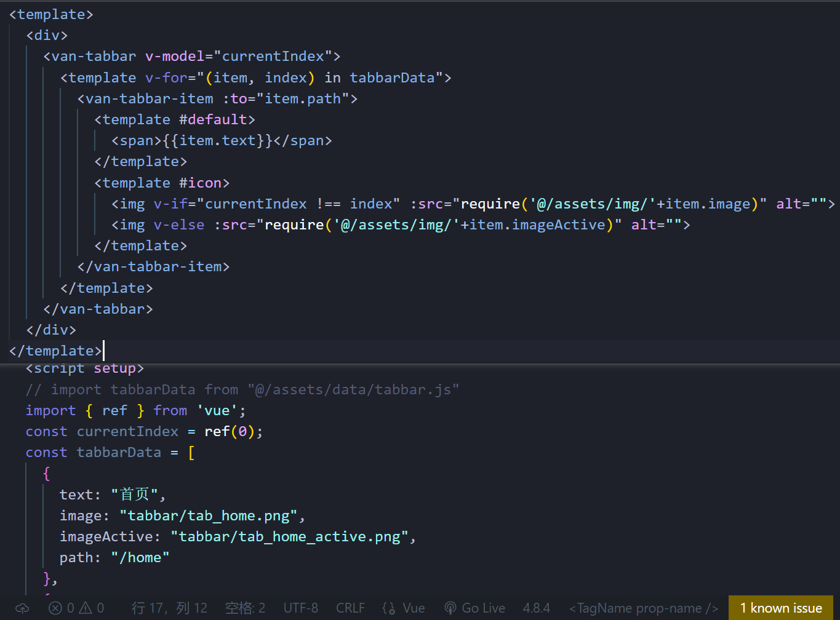The height and width of the screenshot is (620, 840).
Task: Open the TagName prop-name casing option
Action: [x=644, y=608]
